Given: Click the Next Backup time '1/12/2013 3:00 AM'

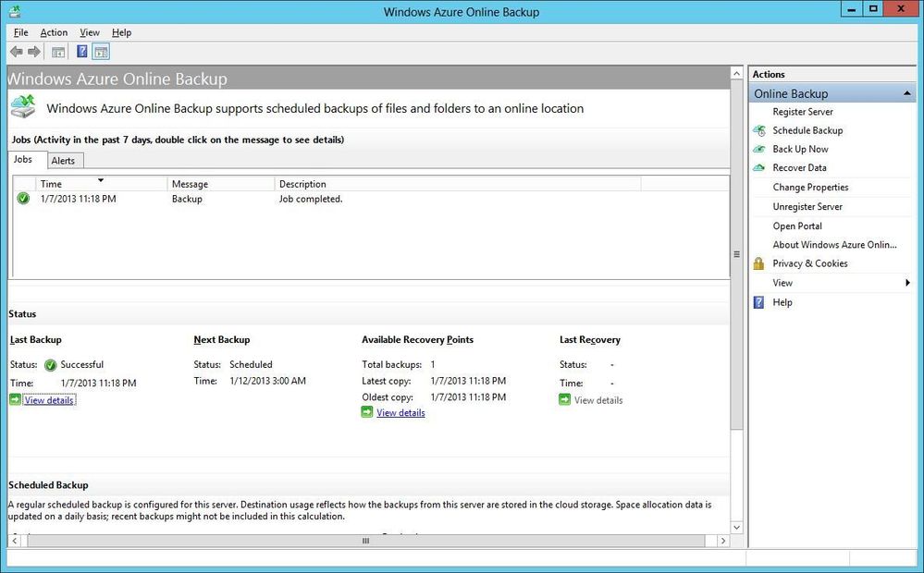Looking at the screenshot, I should tap(267, 381).
